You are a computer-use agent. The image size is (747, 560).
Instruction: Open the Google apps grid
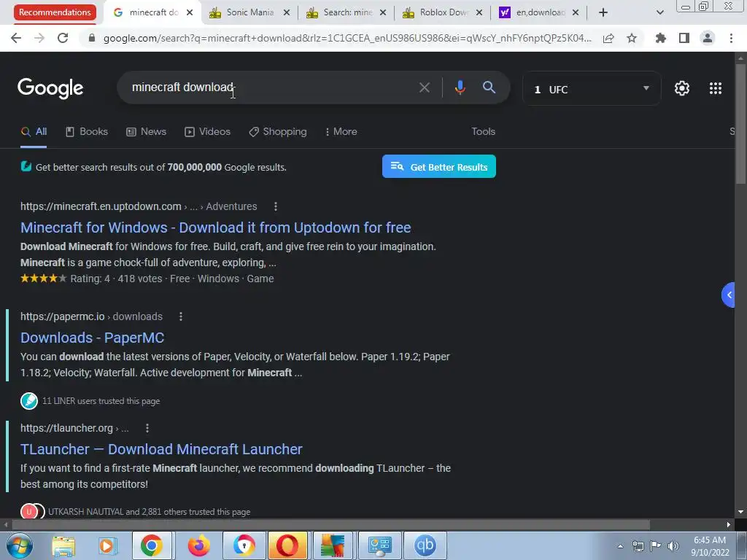click(715, 88)
